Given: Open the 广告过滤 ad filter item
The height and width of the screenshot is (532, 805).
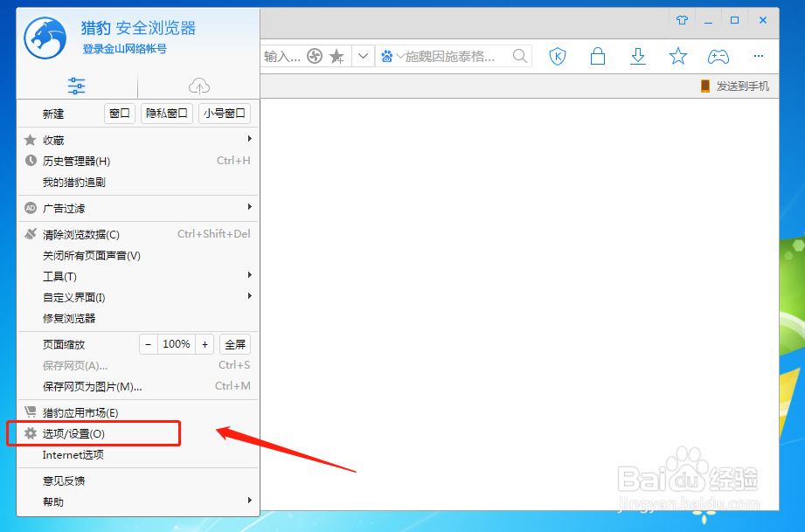Looking at the screenshot, I should (x=138, y=208).
